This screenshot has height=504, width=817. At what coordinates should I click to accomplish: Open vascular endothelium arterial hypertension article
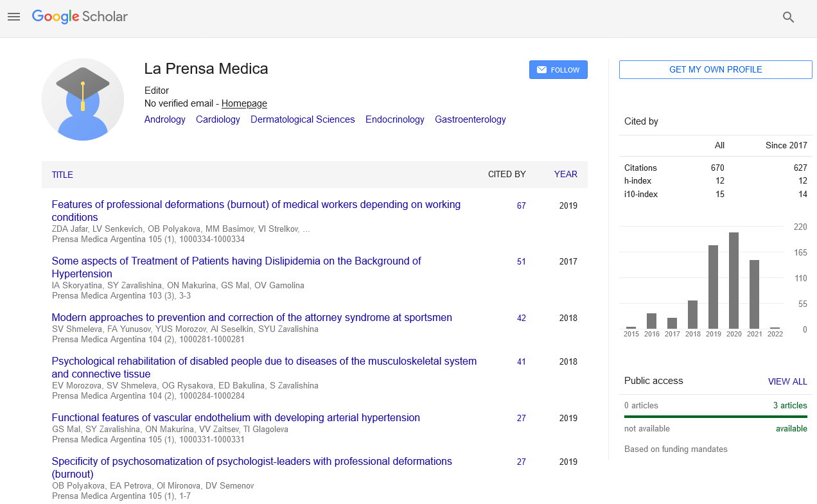coord(236,417)
